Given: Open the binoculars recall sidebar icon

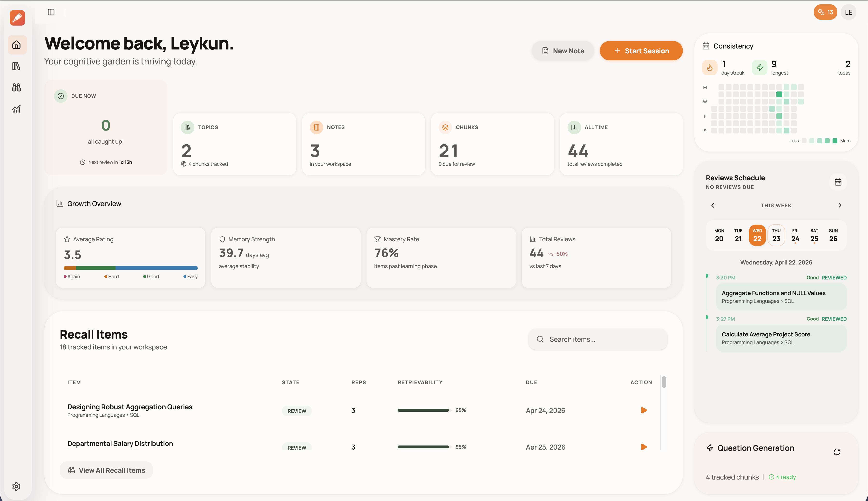Looking at the screenshot, I should pos(16,87).
